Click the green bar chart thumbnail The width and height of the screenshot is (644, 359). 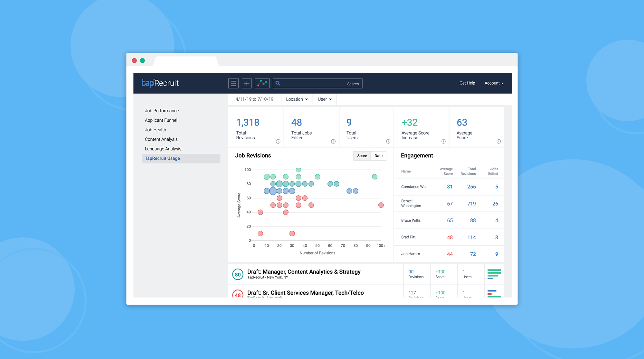494,274
